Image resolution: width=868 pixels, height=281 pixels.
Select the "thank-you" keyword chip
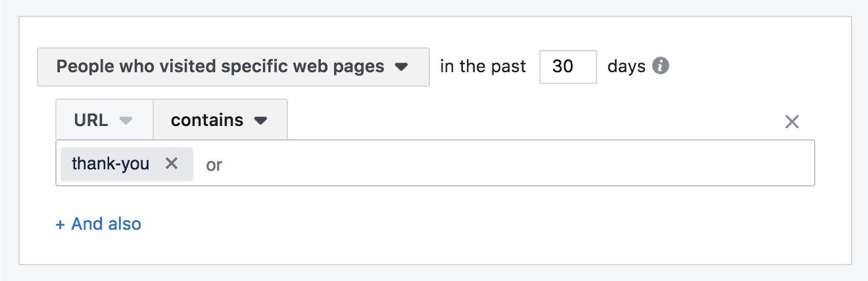[x=110, y=163]
